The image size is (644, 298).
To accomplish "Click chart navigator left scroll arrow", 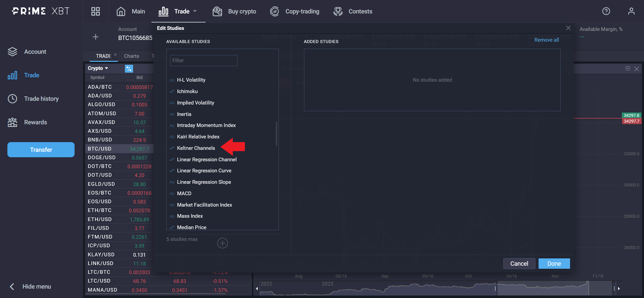I will [x=257, y=289].
